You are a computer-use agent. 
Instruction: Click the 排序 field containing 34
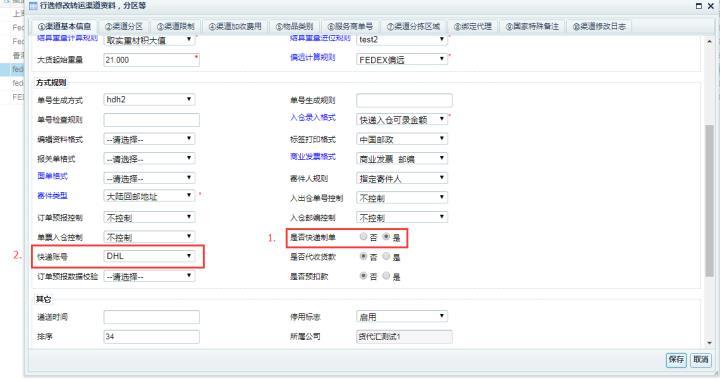point(151,336)
